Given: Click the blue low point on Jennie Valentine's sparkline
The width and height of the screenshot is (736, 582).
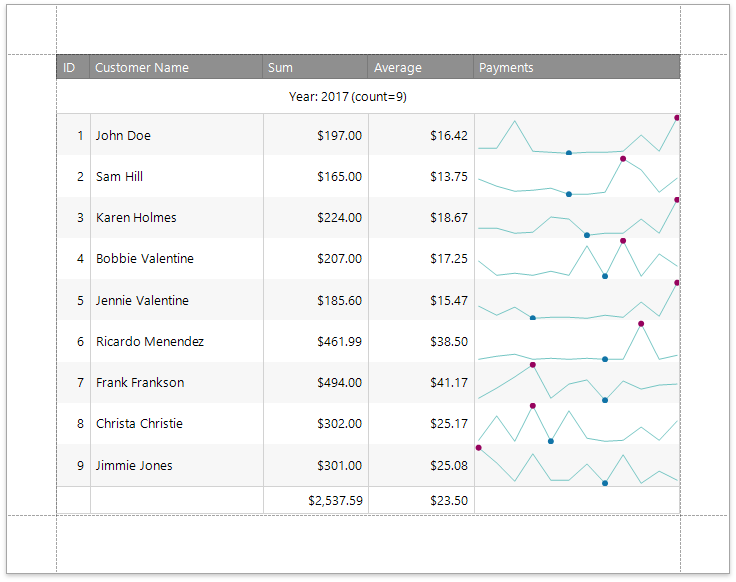Looking at the screenshot, I should 533,318.
